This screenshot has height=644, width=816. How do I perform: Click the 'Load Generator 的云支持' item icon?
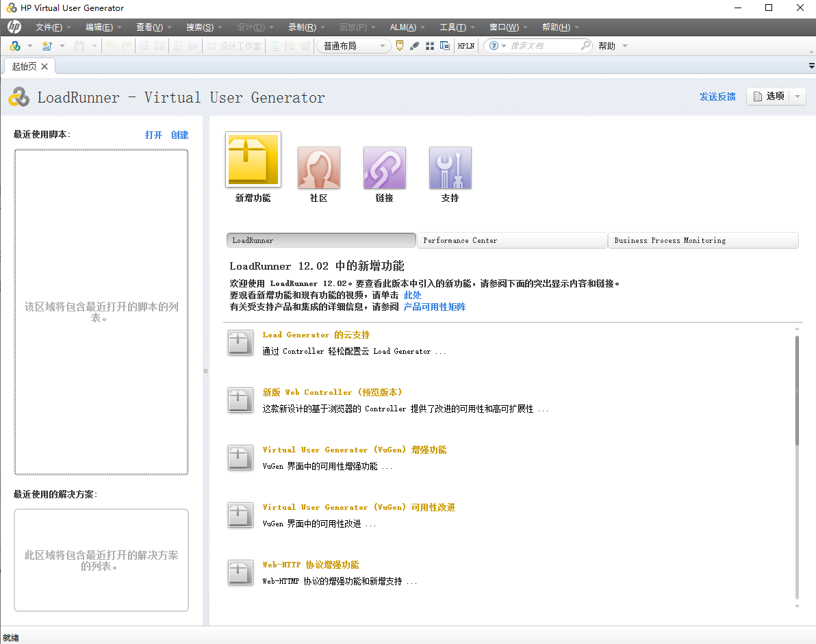point(240,342)
